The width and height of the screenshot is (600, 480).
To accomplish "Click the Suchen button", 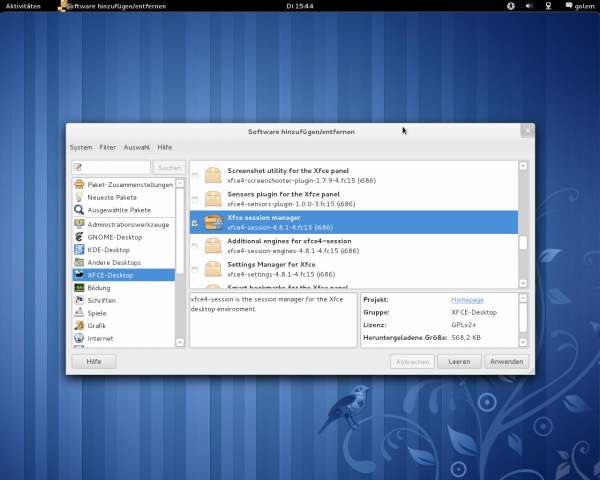I will tap(170, 167).
